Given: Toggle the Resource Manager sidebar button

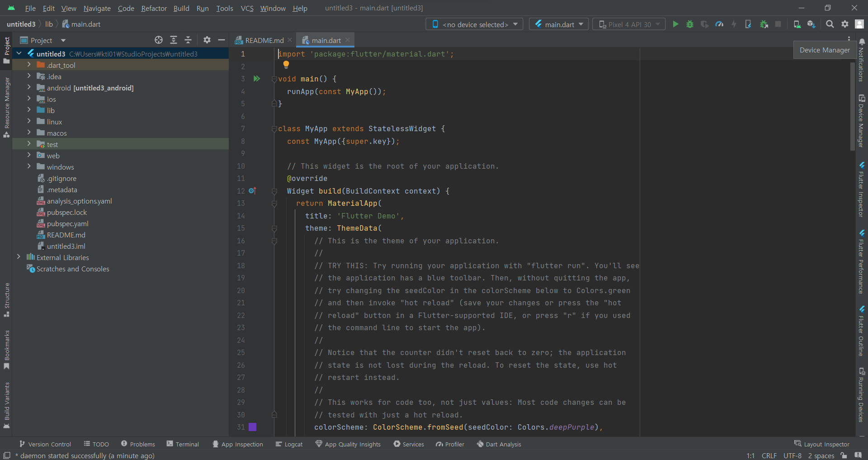Looking at the screenshot, I should [7, 107].
